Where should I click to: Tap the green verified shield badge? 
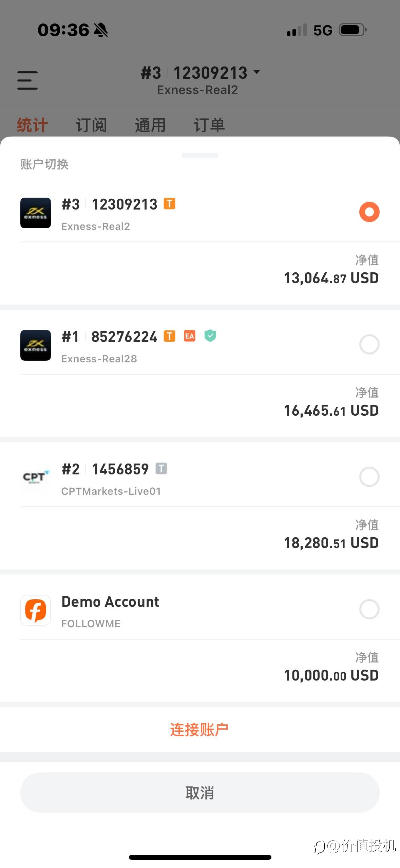coord(210,336)
